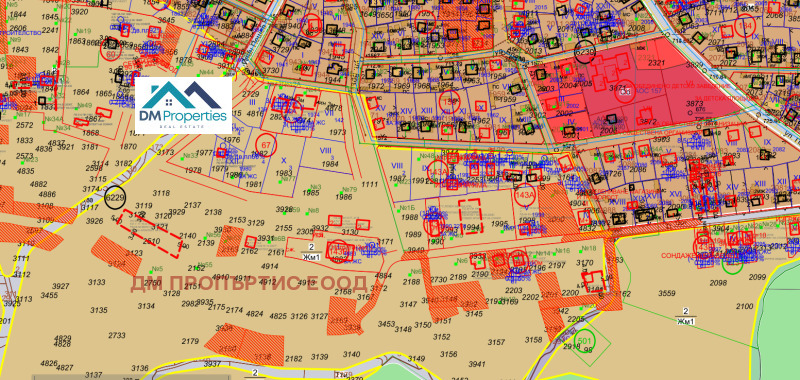
Task: Click parcel number 2606
Action: [18, 28]
